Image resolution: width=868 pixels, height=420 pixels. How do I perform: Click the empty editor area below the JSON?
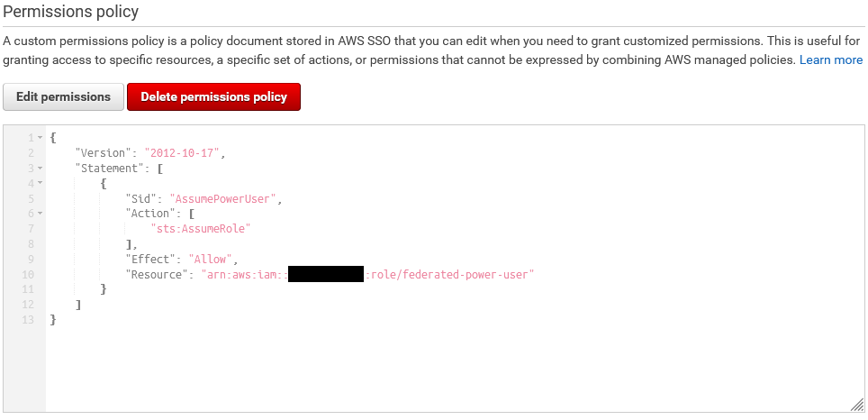(x=450, y=370)
